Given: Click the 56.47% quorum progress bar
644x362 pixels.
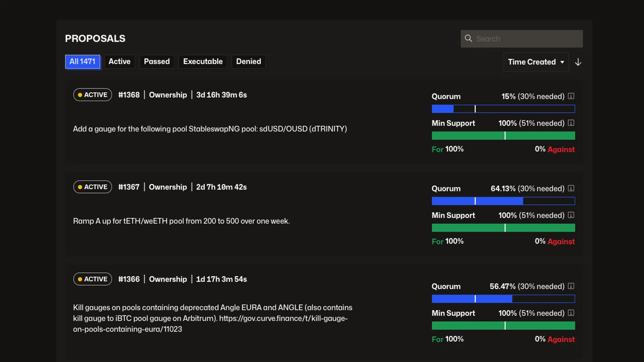Looking at the screenshot, I should coord(503,298).
